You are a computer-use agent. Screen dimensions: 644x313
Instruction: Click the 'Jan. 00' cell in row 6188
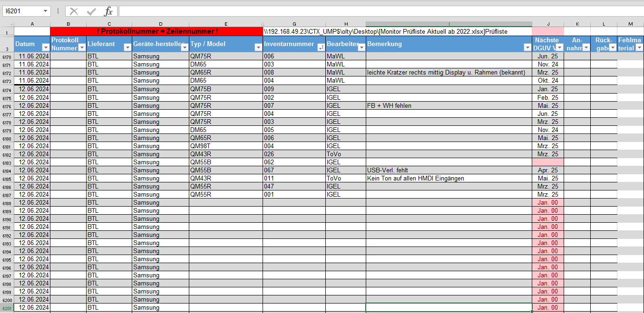tap(548, 202)
